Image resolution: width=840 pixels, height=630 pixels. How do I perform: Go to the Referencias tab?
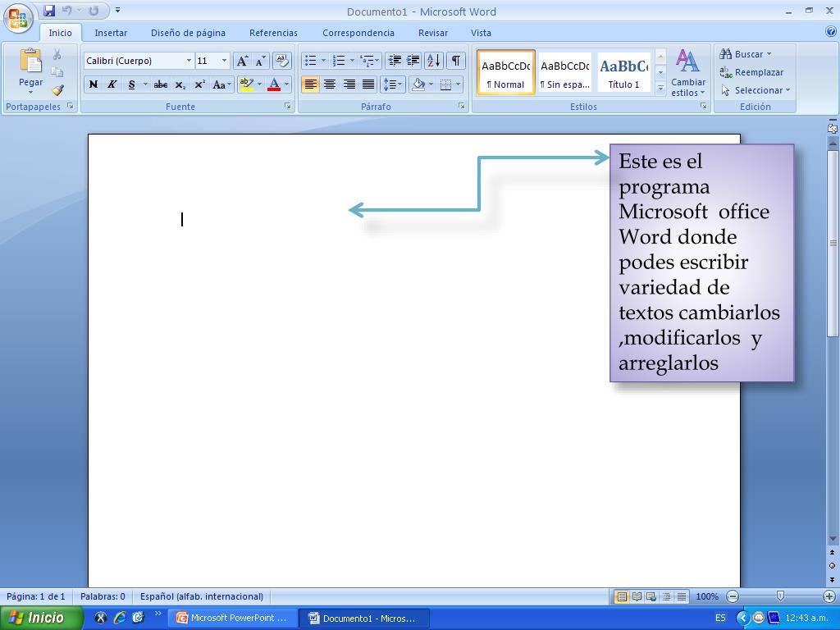coord(273,33)
